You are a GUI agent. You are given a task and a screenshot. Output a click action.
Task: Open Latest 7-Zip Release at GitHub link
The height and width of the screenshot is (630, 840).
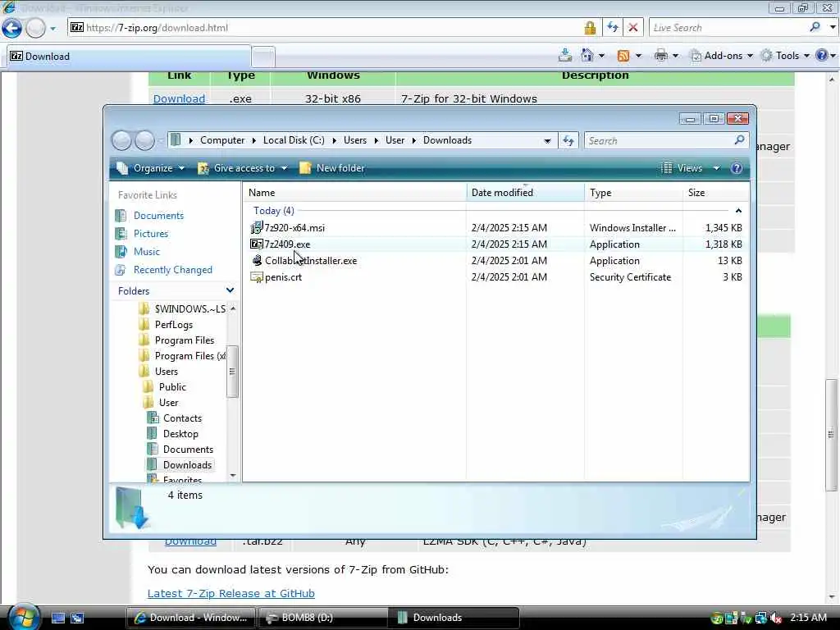[x=231, y=593]
